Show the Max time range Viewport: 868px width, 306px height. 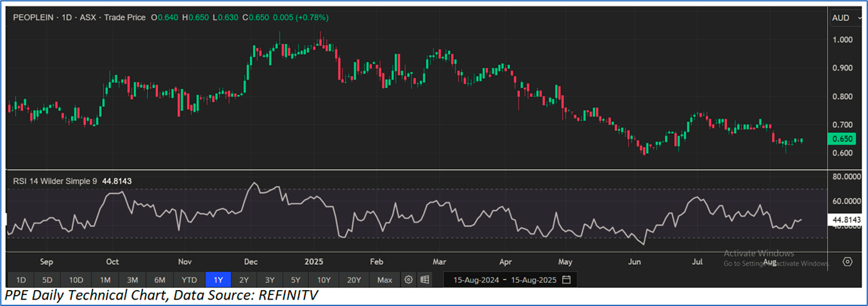tap(385, 280)
